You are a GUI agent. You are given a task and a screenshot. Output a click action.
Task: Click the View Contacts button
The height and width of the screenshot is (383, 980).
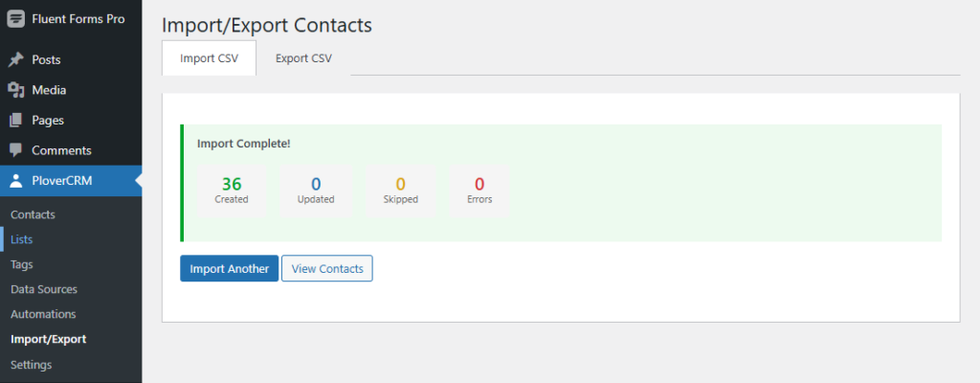click(x=326, y=269)
